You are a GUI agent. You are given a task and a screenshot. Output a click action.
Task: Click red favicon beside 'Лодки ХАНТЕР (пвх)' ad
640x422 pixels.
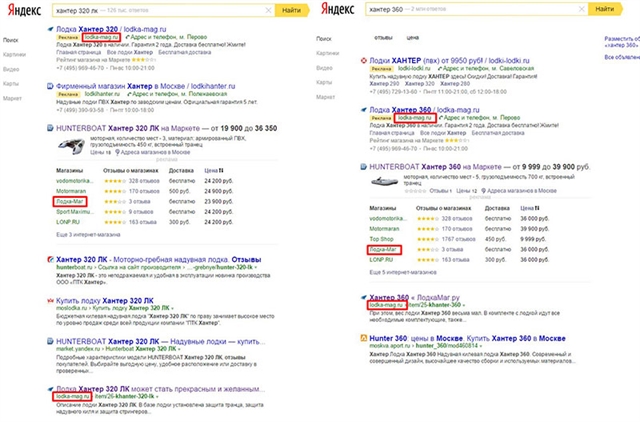click(x=363, y=61)
